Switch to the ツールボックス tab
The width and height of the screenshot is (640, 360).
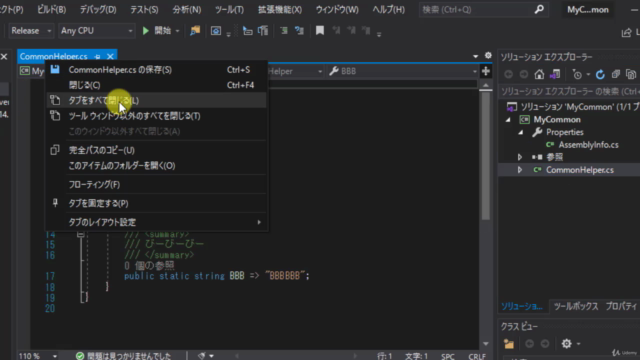(x=576, y=306)
